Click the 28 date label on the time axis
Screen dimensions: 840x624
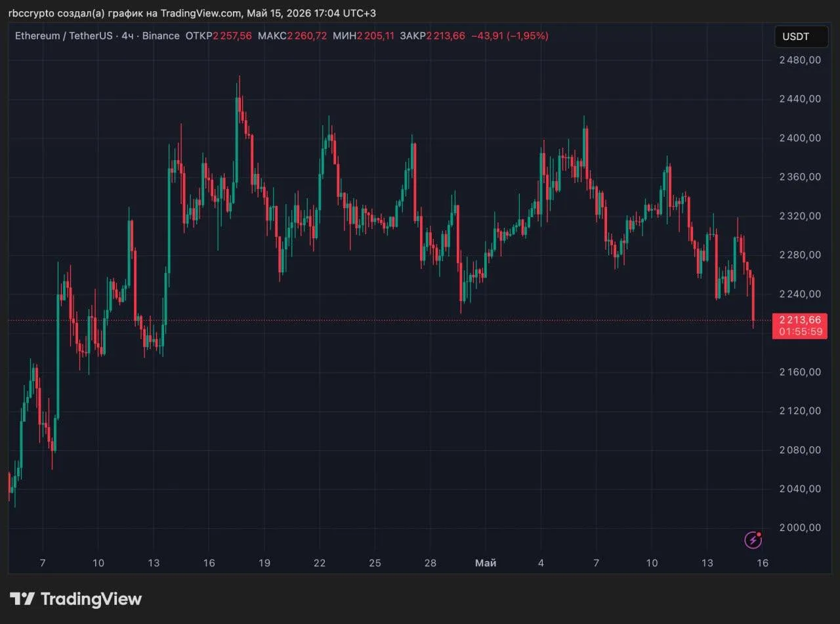(x=430, y=563)
